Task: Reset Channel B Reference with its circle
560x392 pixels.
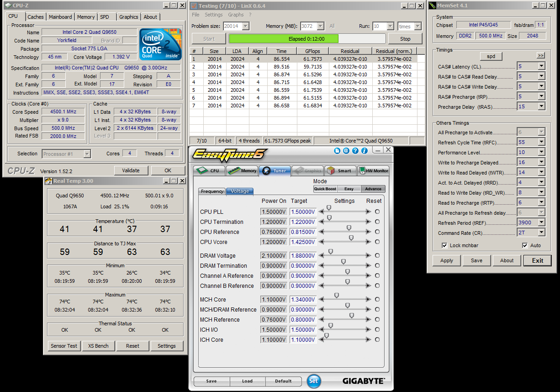Action: tap(377, 286)
